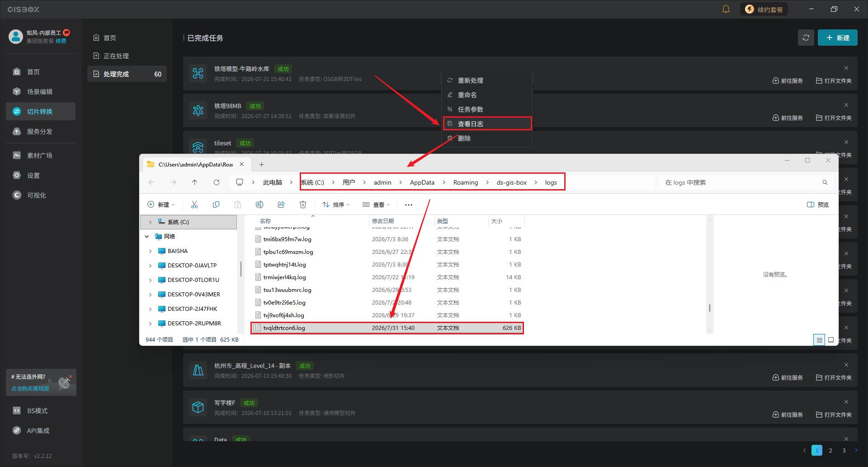Switch Explorer to details view icon
This screenshot has width=868, height=467.
819,340
